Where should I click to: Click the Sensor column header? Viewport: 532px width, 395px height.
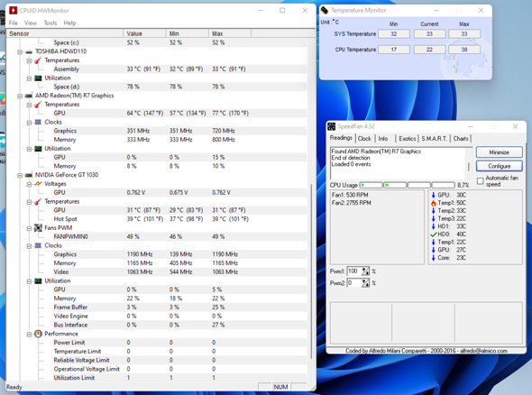coord(64,33)
